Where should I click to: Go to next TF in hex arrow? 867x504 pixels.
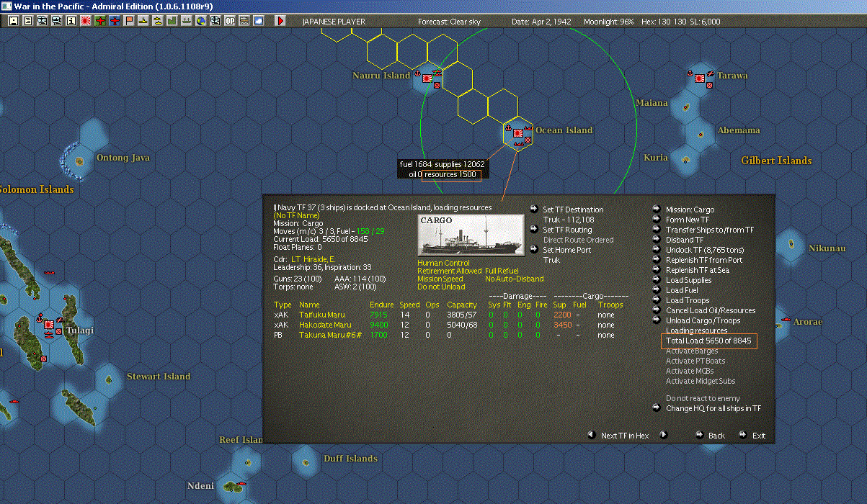(664, 435)
